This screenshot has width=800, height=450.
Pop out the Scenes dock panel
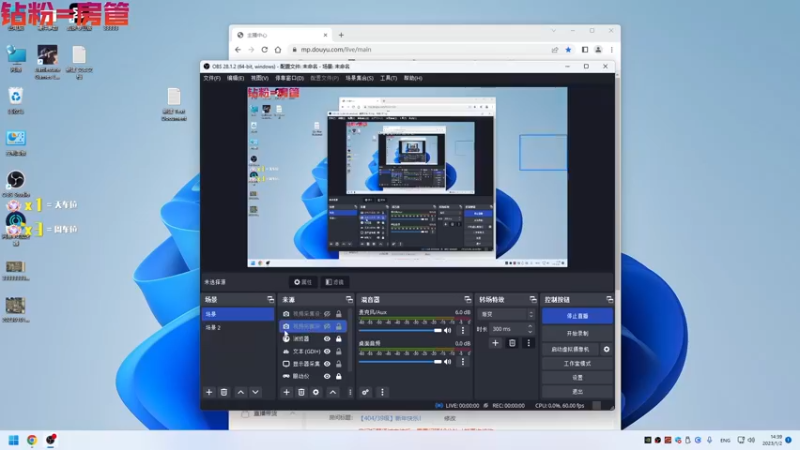(270, 299)
